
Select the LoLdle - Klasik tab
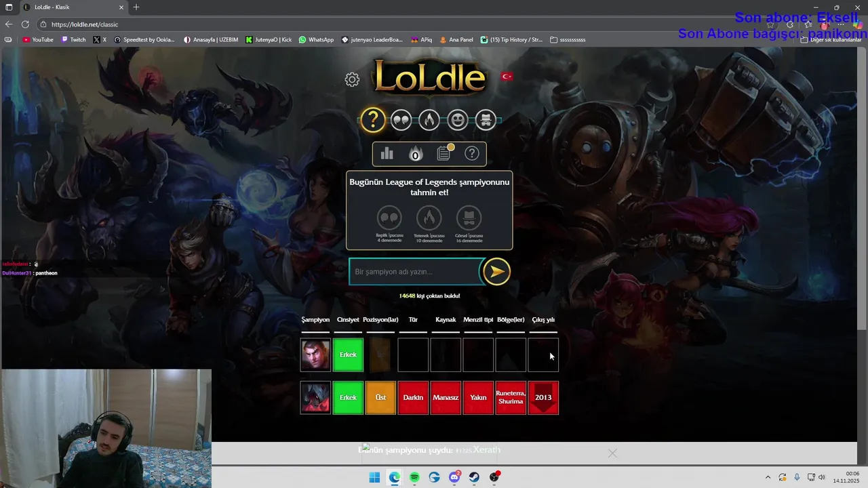click(73, 7)
